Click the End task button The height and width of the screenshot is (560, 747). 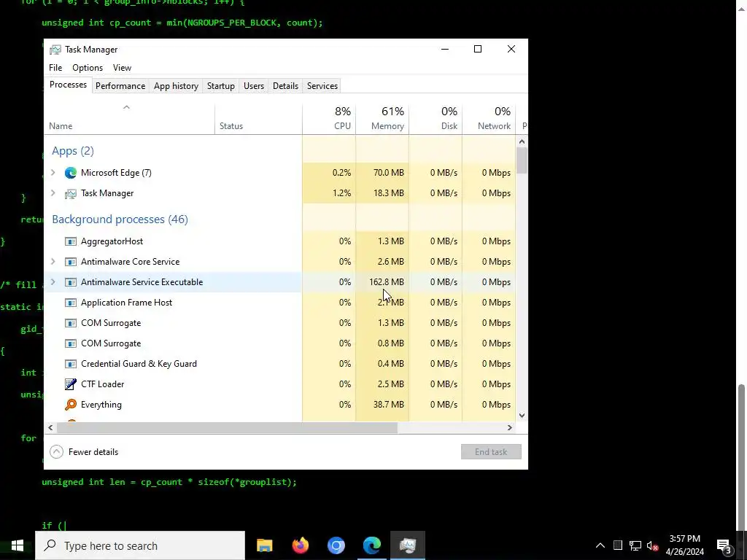pyautogui.click(x=491, y=452)
